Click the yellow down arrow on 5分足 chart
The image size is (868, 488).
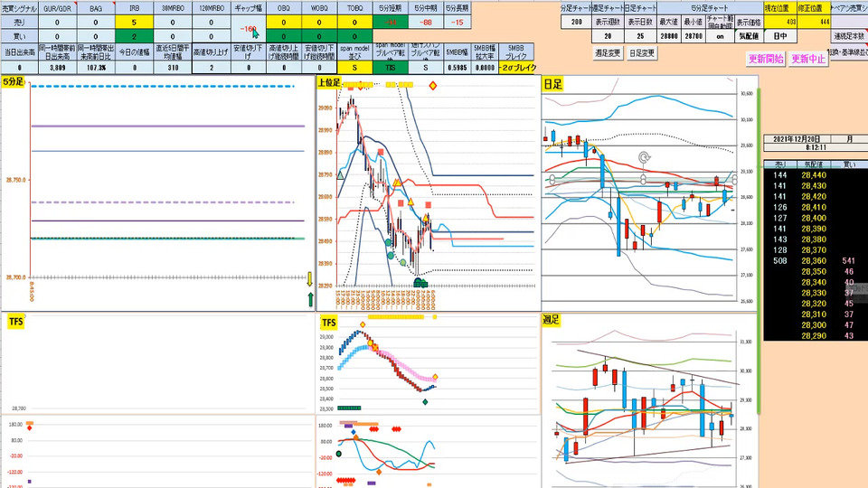click(x=310, y=278)
